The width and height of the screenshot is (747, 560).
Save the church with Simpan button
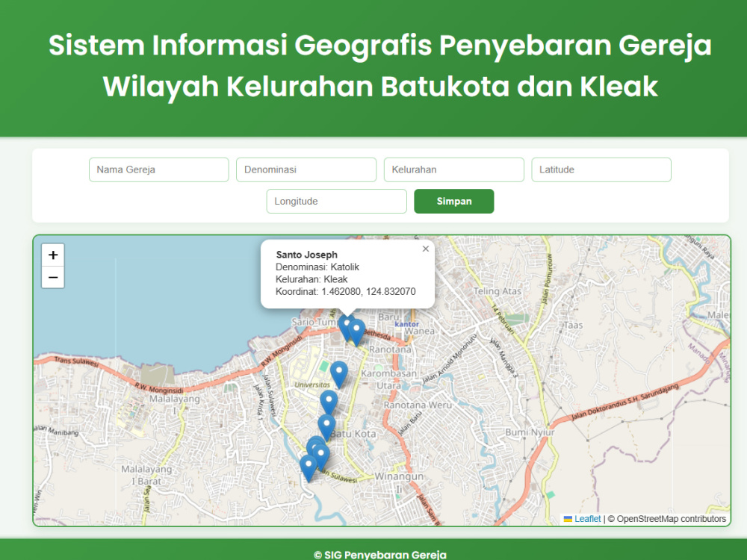tap(454, 201)
